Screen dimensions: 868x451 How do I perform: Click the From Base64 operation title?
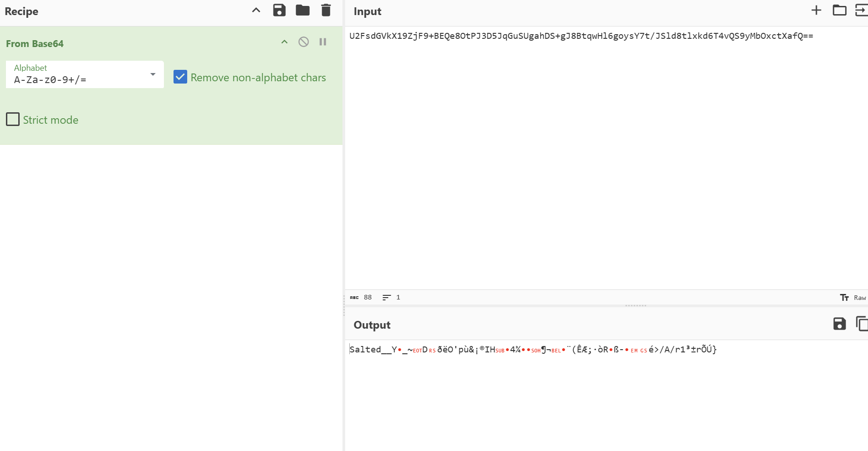click(35, 44)
